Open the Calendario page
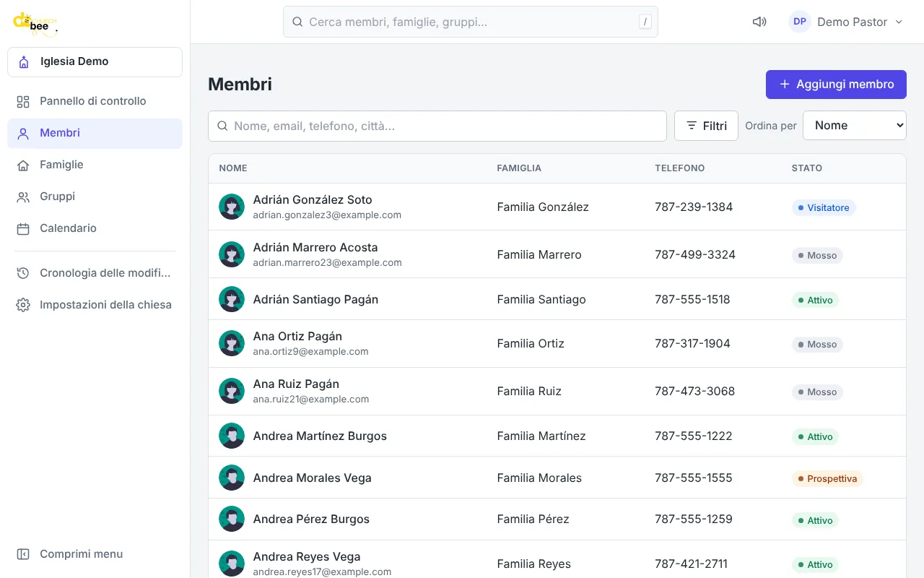The height and width of the screenshot is (578, 924). tap(95, 228)
